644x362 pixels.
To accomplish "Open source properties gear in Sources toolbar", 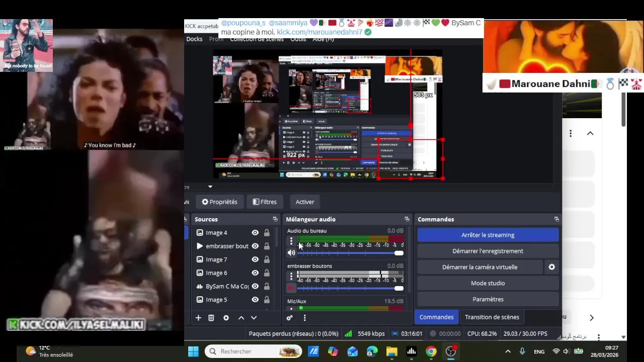I will 226,318.
